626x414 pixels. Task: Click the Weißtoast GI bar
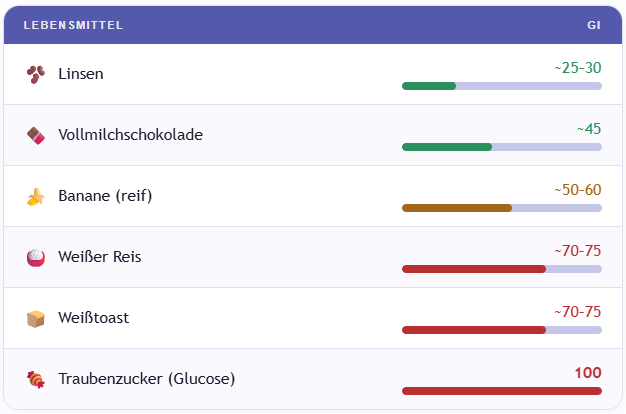pos(474,330)
